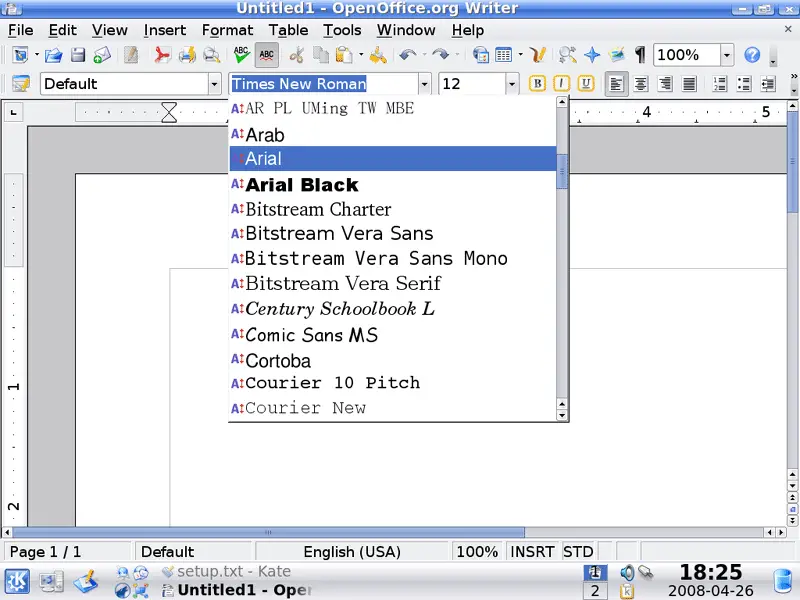Click the font list scrollbar thumb
Screen dimensions: 800x600
[562, 171]
